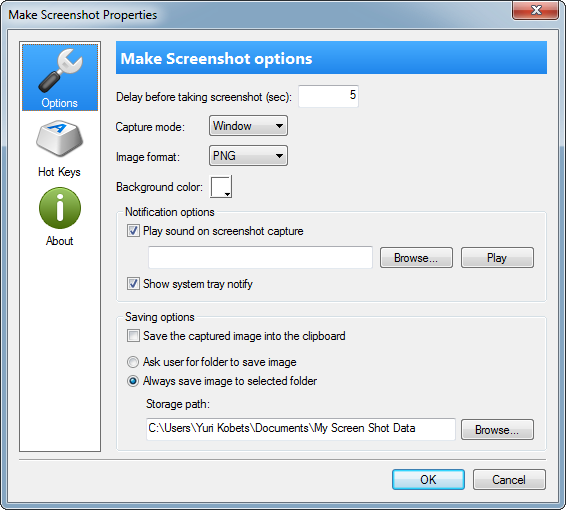Expand the Capture mode dropdown

pyautogui.click(x=248, y=126)
